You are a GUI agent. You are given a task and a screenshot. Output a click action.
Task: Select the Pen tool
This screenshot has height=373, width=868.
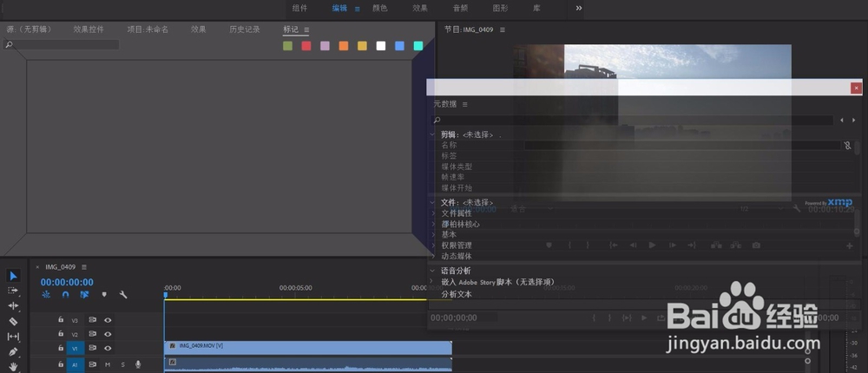pyautogui.click(x=13, y=351)
